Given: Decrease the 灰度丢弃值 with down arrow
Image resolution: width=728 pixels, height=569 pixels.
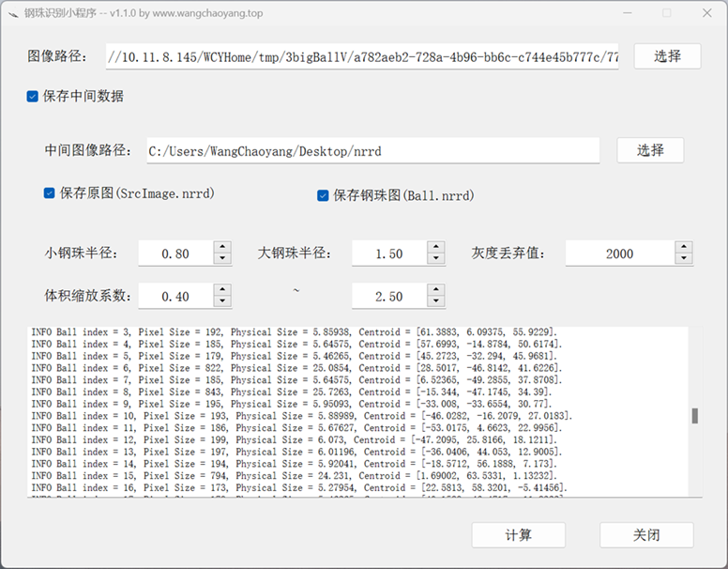Looking at the screenshot, I should [x=684, y=259].
